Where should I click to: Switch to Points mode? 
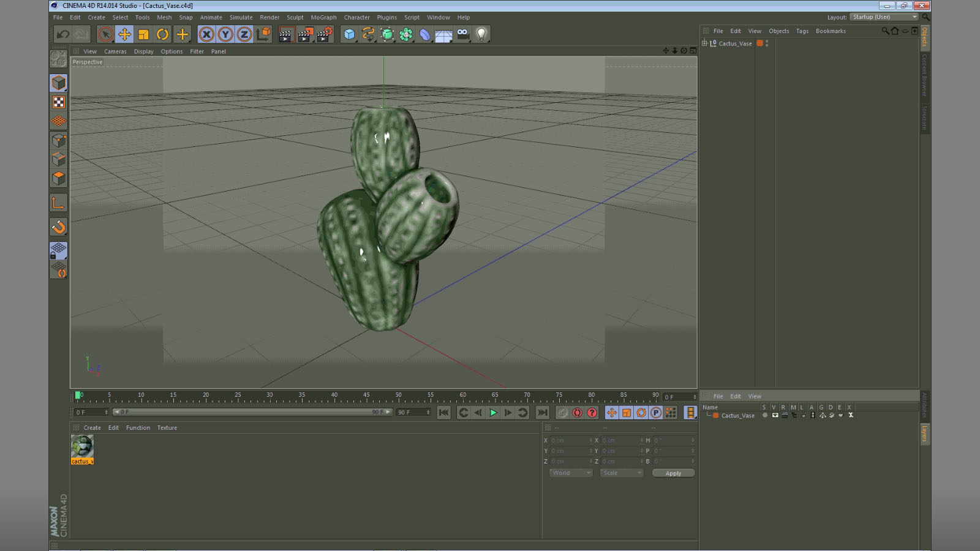(59, 140)
